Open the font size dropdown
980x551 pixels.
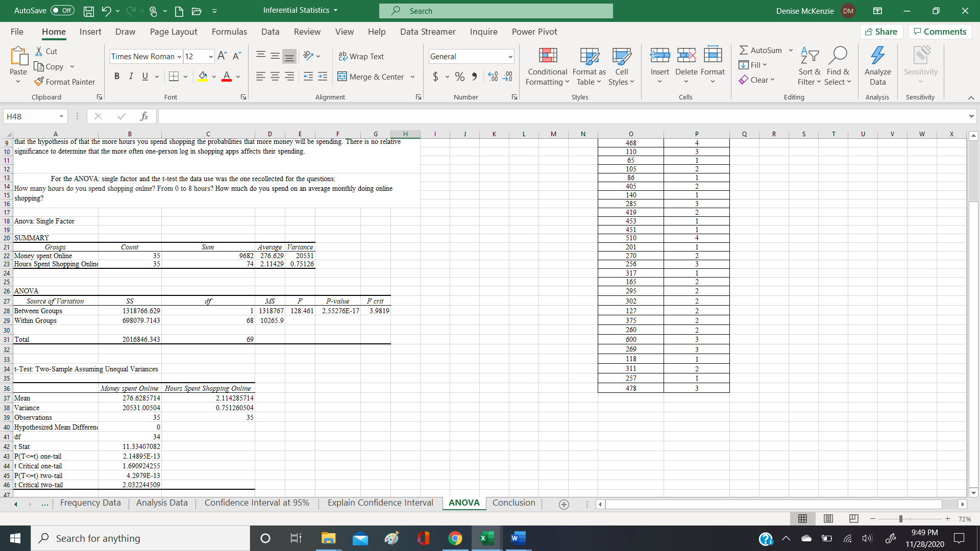211,56
